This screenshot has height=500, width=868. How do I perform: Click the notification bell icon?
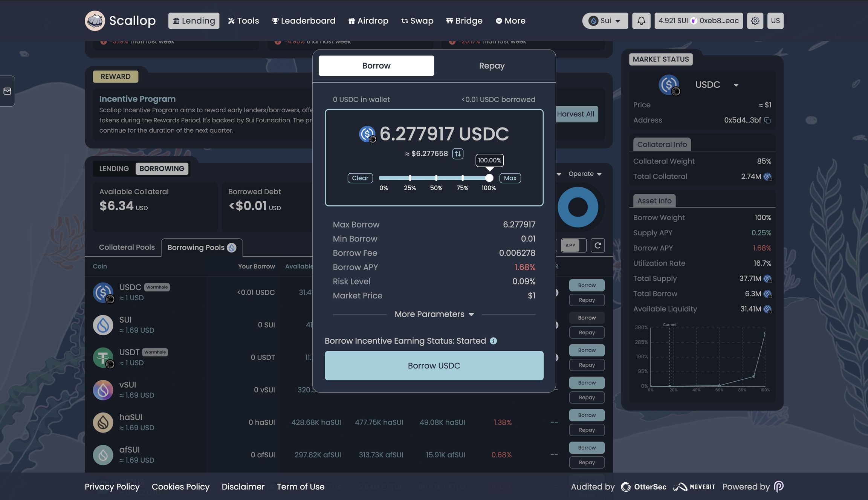[641, 21]
